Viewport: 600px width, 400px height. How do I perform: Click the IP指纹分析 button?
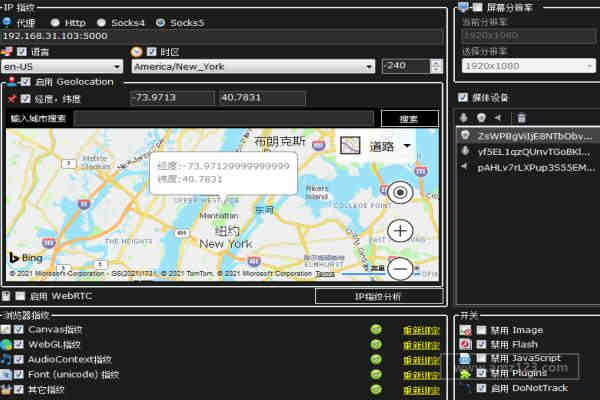[378, 296]
